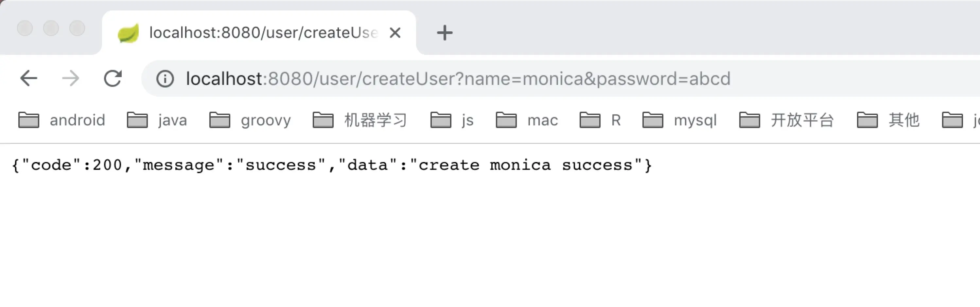Close the localhost:8080 tab
The width and height of the screenshot is (980, 307).
click(x=395, y=33)
